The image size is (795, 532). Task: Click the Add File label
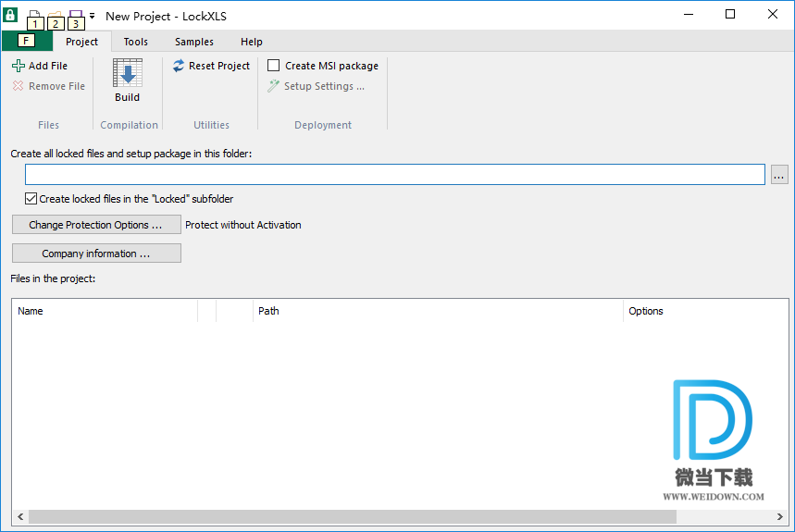tap(48, 66)
